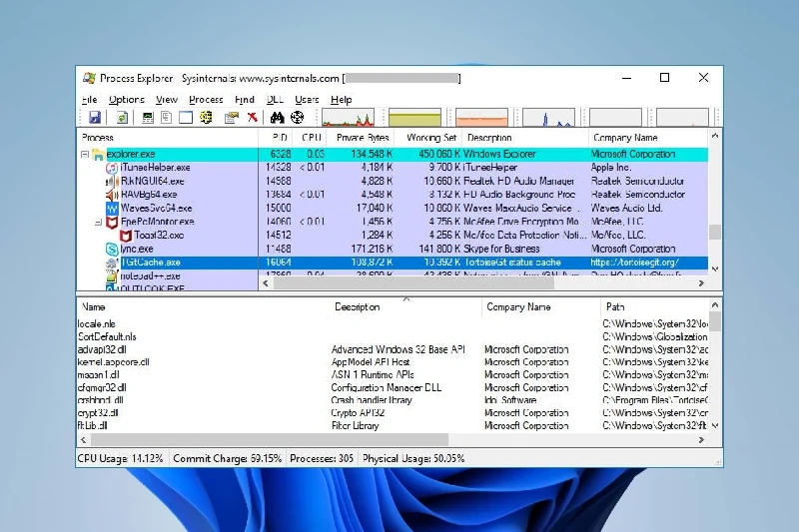Toggle the Show Lower Pane toolbar icon
Image resolution: width=799 pixels, height=532 pixels.
[x=186, y=118]
